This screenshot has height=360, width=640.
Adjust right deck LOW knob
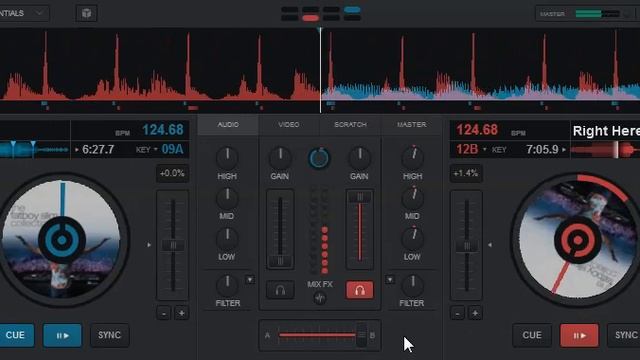[413, 238]
